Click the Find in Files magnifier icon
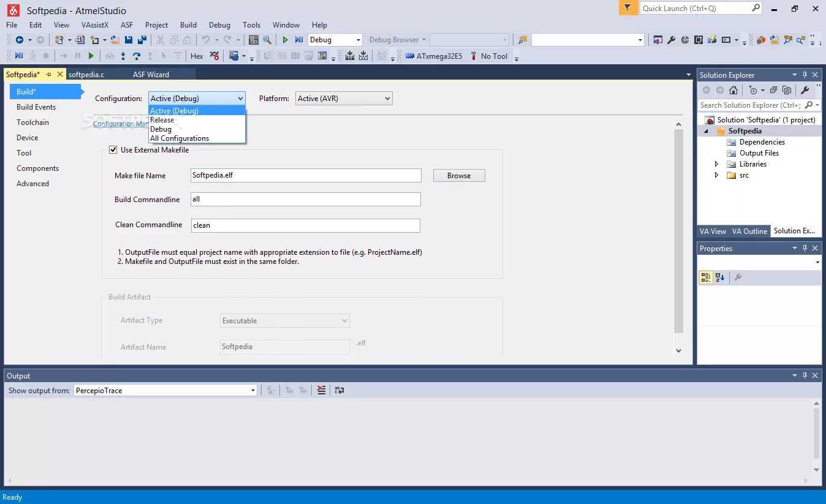 (267, 40)
